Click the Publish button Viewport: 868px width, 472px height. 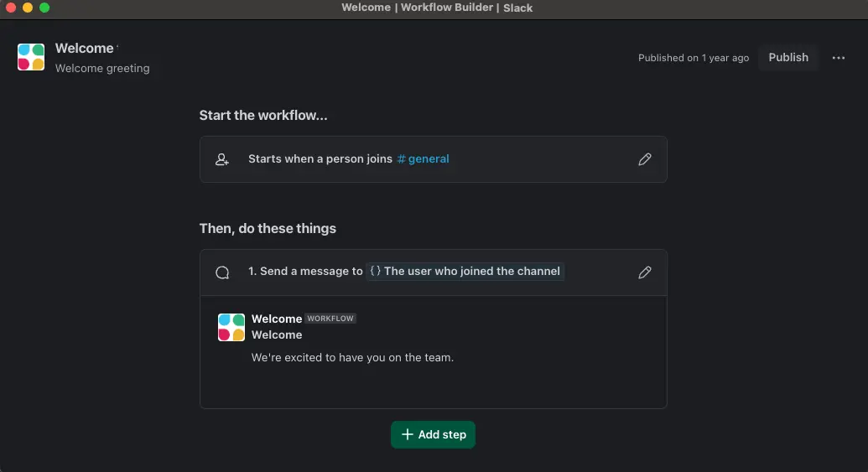pos(788,58)
